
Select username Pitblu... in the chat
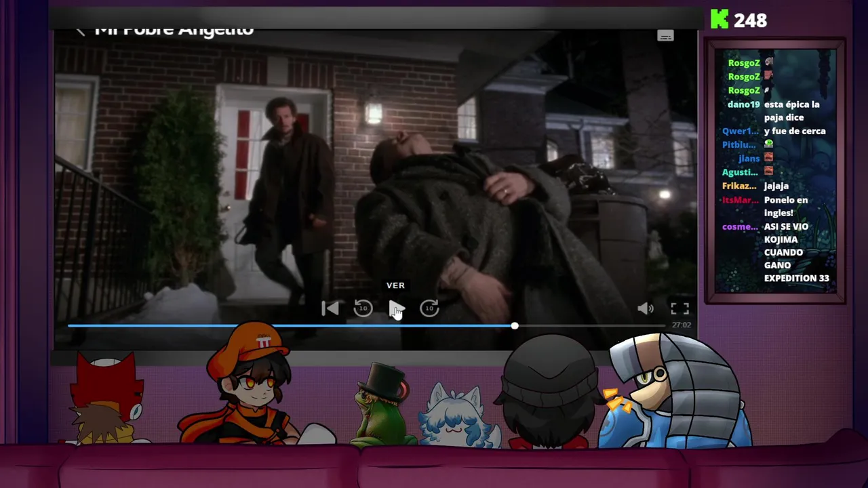(x=739, y=144)
